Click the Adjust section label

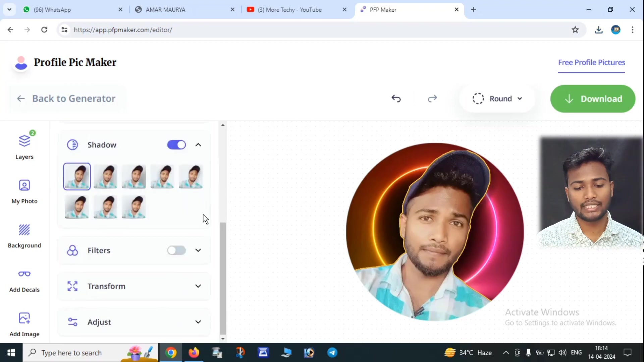pos(99,322)
